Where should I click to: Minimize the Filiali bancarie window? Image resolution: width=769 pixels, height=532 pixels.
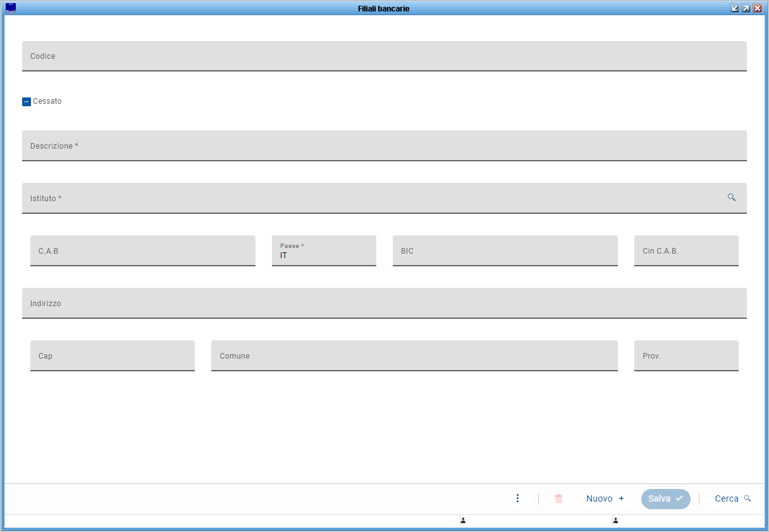tap(735, 8)
